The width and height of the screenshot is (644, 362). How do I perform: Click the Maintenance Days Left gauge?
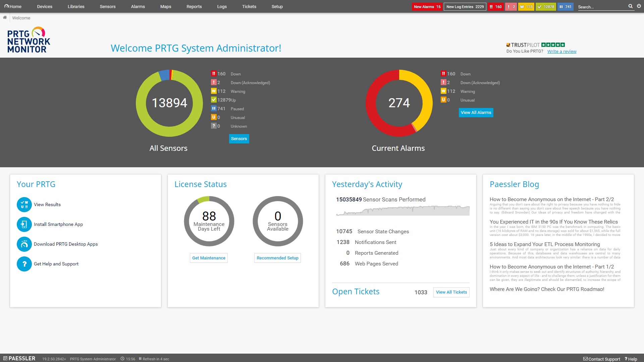click(209, 221)
